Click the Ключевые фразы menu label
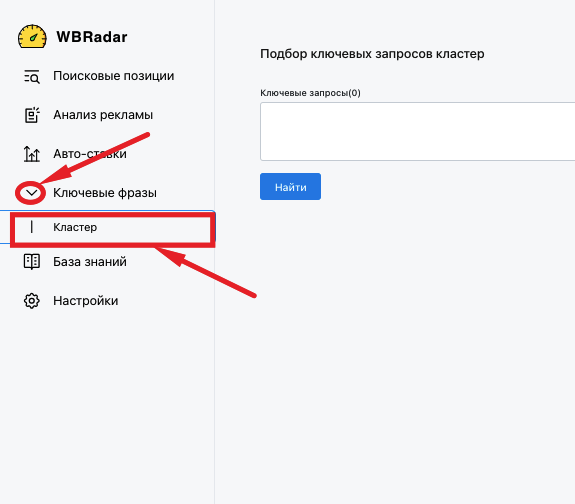This screenshot has height=504, width=575. click(105, 193)
